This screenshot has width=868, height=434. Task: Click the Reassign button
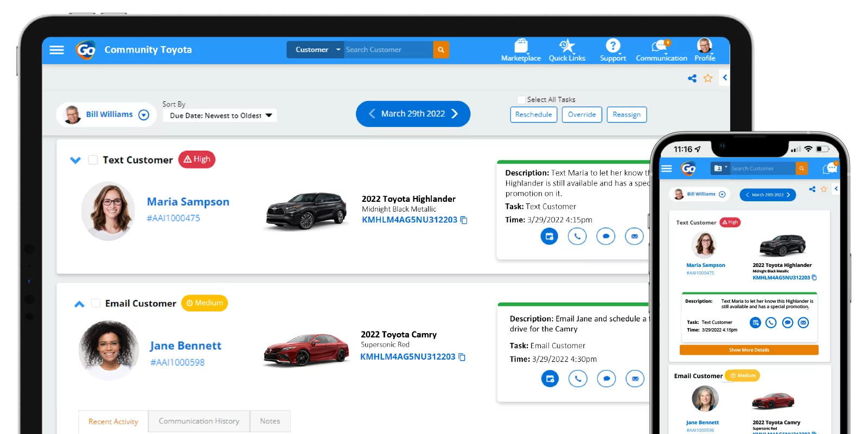[627, 114]
